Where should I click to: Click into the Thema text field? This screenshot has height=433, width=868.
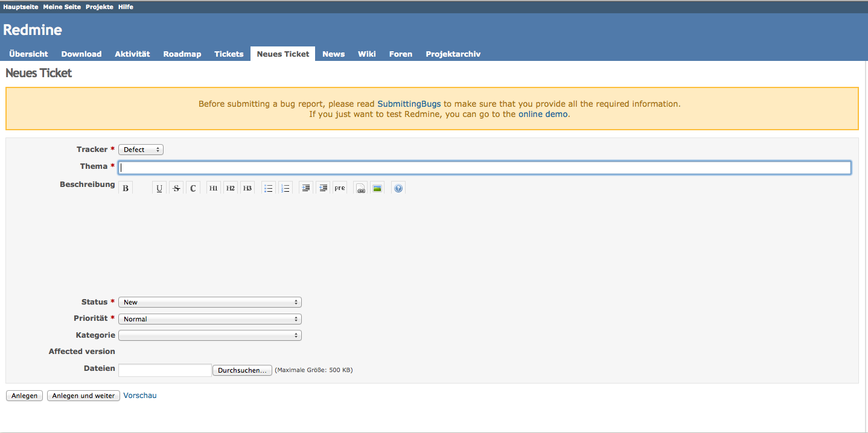pos(484,168)
